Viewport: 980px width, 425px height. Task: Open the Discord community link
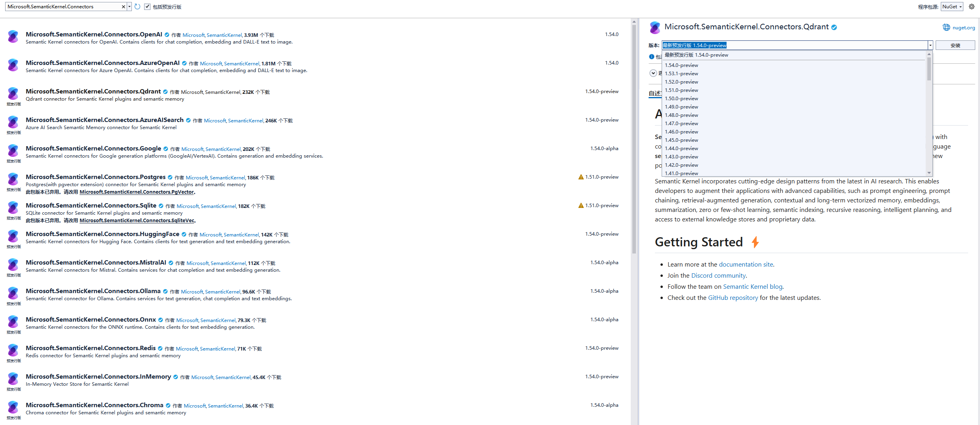[x=718, y=276]
